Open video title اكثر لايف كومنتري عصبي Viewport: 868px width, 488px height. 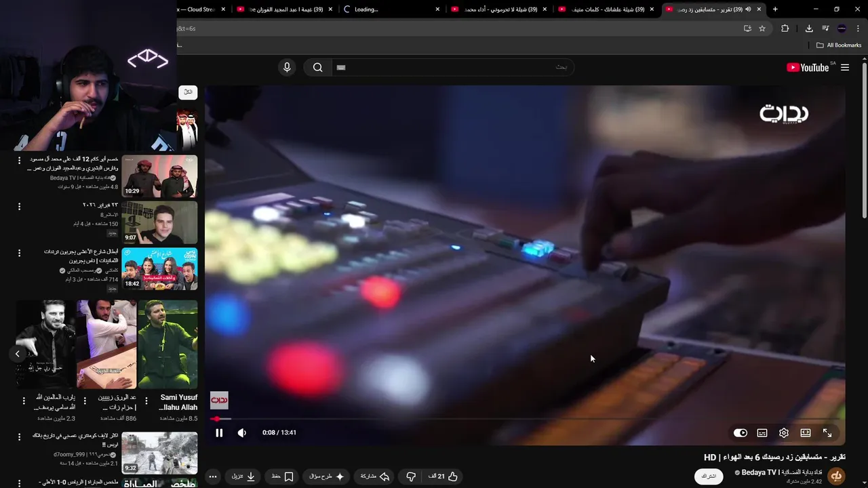76,440
